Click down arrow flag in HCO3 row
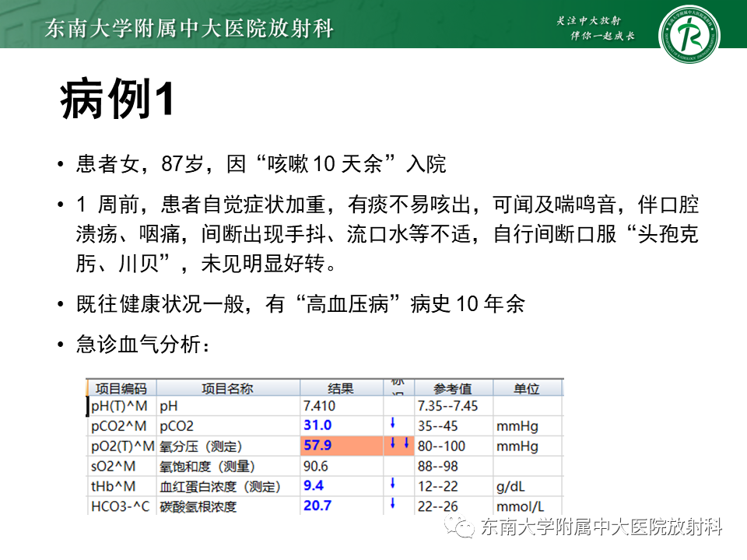747x560 pixels. tap(392, 503)
